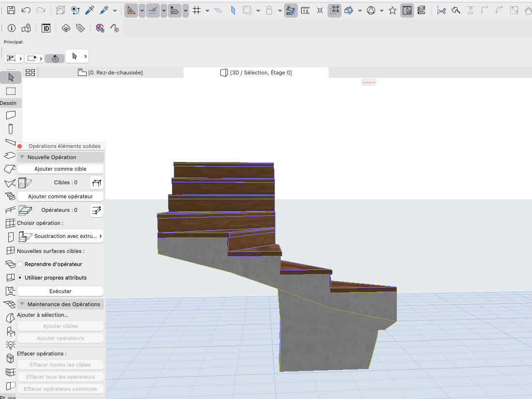Switch to Rez-de-chaussée tab

110,73
